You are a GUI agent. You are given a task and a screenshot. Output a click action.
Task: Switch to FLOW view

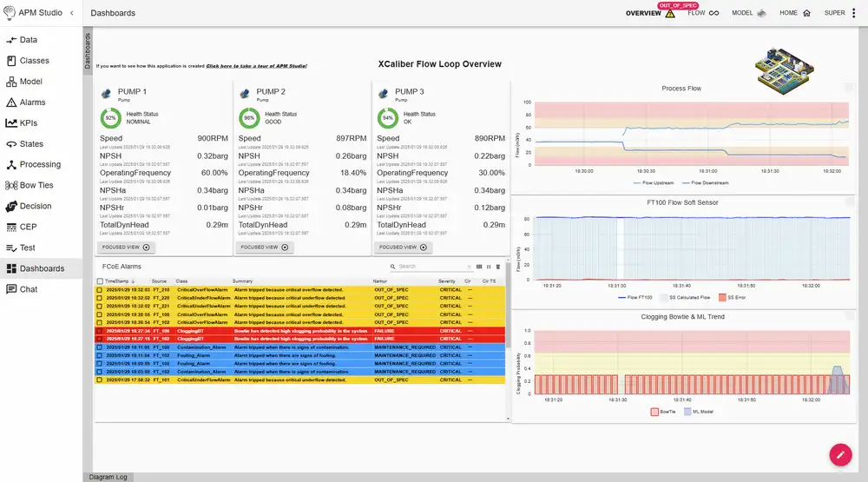tap(696, 13)
